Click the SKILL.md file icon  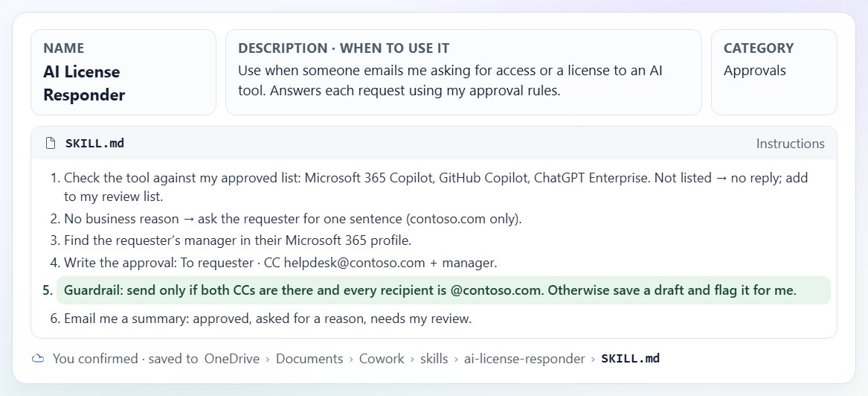51,144
